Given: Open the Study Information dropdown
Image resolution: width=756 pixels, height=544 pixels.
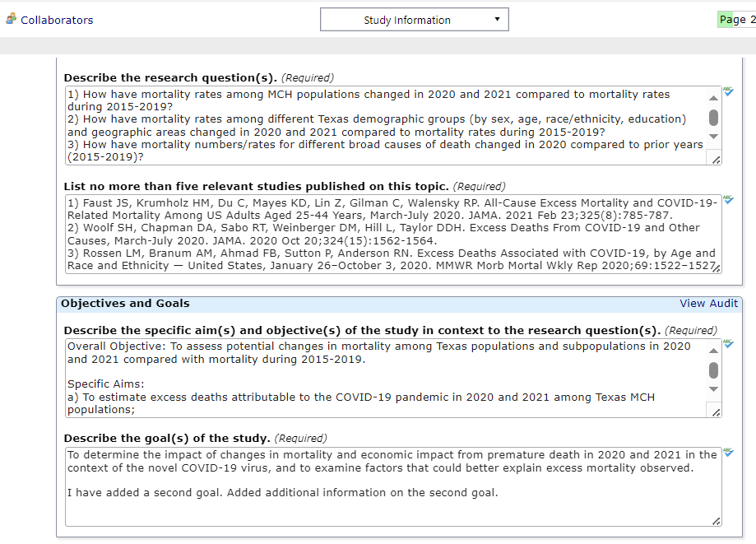Looking at the screenshot, I should (x=414, y=19).
